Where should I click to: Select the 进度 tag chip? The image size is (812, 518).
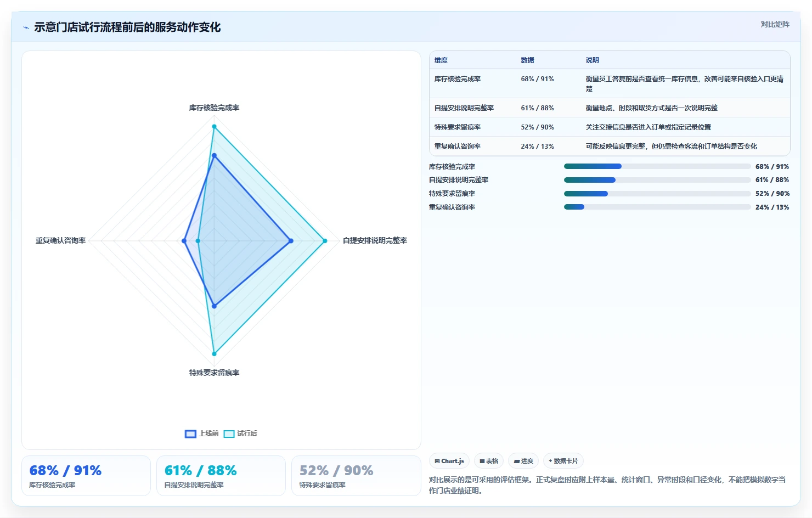tap(523, 461)
